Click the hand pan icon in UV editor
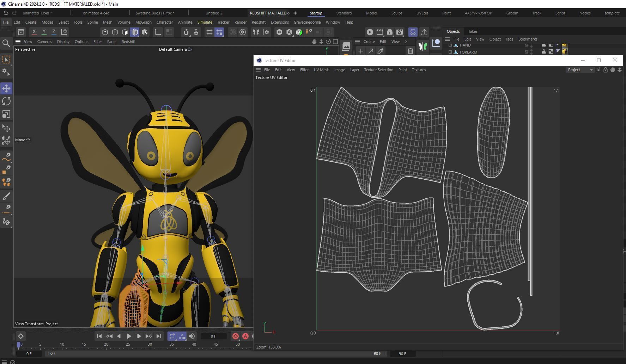Image resolution: width=626 pixels, height=364 pixels. tap(613, 70)
